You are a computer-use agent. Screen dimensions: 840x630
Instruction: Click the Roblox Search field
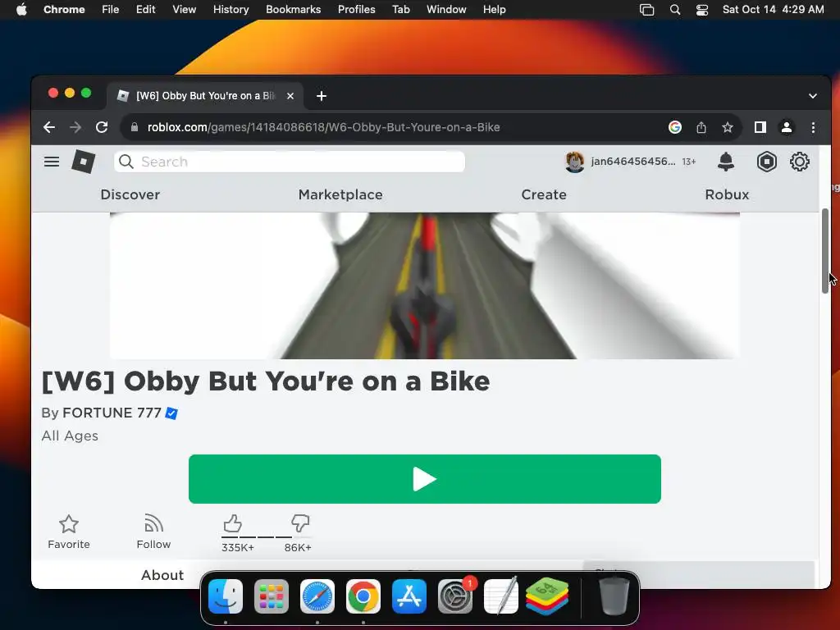290,162
